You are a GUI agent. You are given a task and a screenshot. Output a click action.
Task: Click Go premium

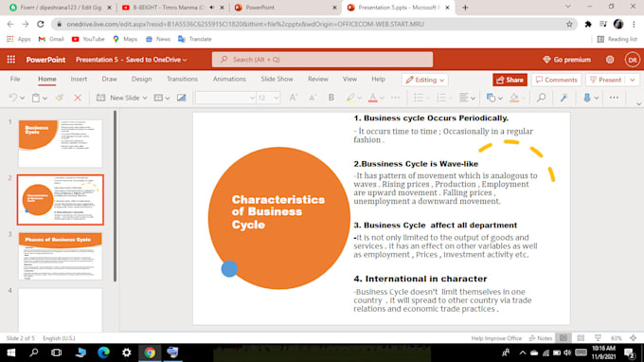(x=566, y=60)
